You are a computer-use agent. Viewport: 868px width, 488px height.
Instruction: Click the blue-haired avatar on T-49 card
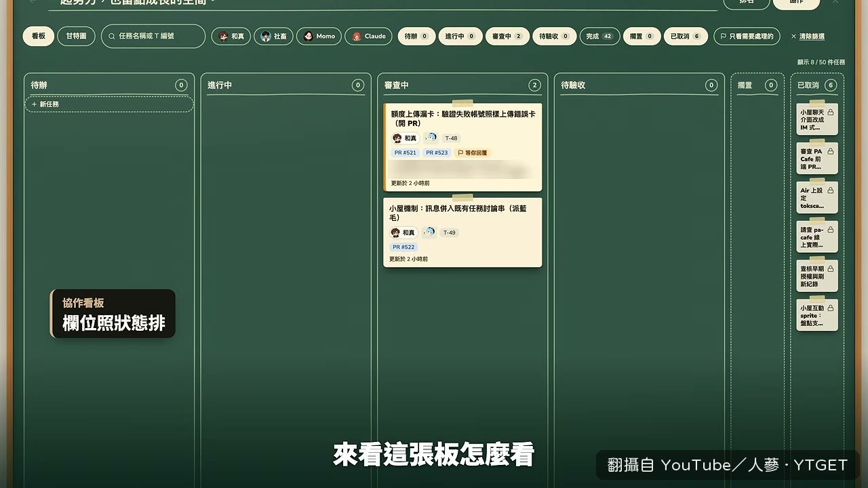pos(429,232)
